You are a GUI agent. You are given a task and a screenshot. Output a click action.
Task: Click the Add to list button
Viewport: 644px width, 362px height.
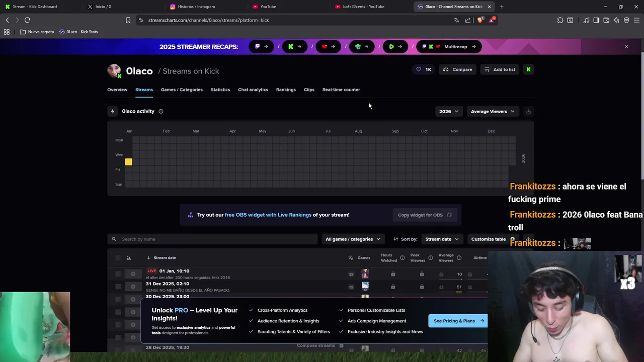(x=500, y=69)
